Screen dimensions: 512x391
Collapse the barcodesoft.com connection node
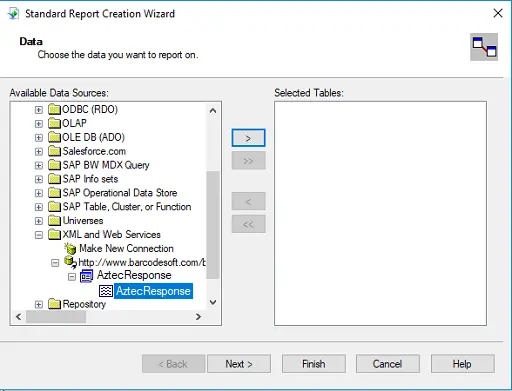point(55,263)
